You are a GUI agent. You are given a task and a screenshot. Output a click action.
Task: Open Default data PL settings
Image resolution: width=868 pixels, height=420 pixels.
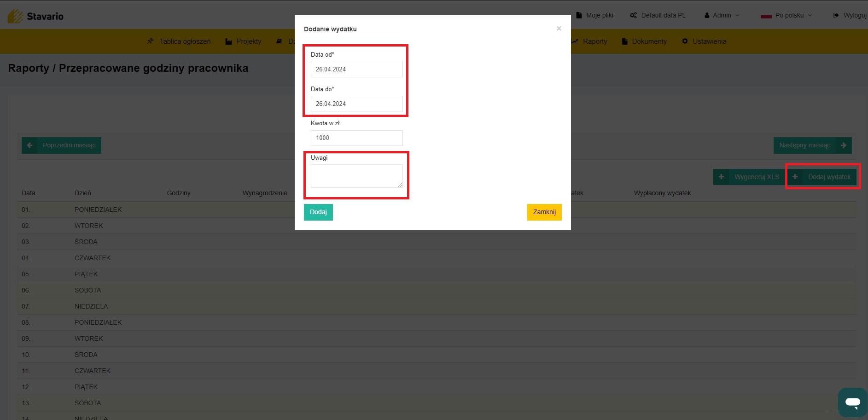658,15
